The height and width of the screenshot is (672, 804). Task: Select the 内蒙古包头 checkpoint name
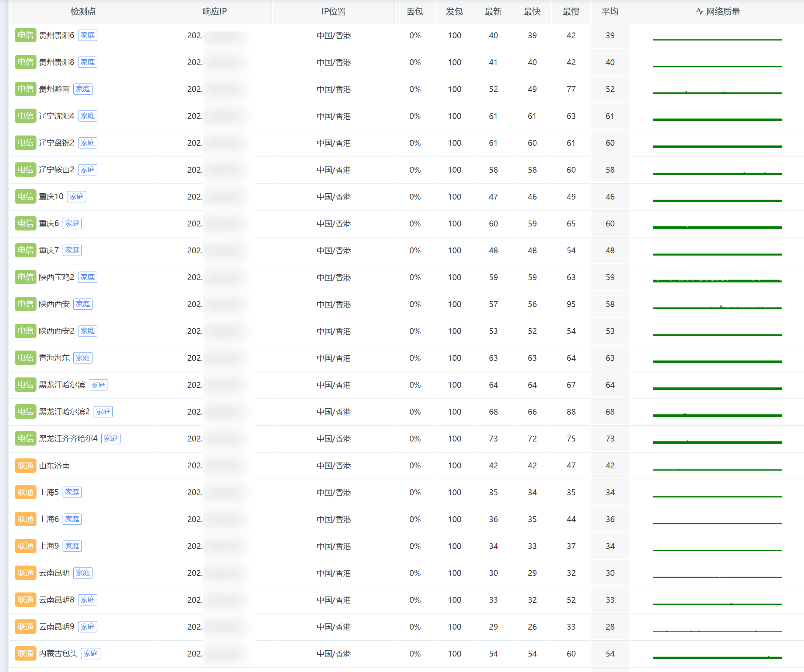coord(58,654)
